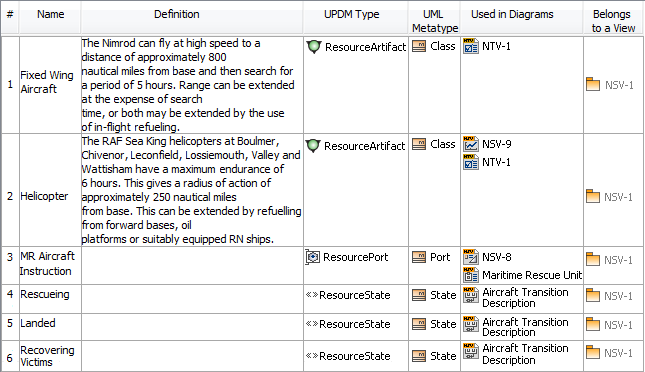Click the Maritime Rescue Unit diagram icon
Screen dimensions: 645x372
point(471,275)
